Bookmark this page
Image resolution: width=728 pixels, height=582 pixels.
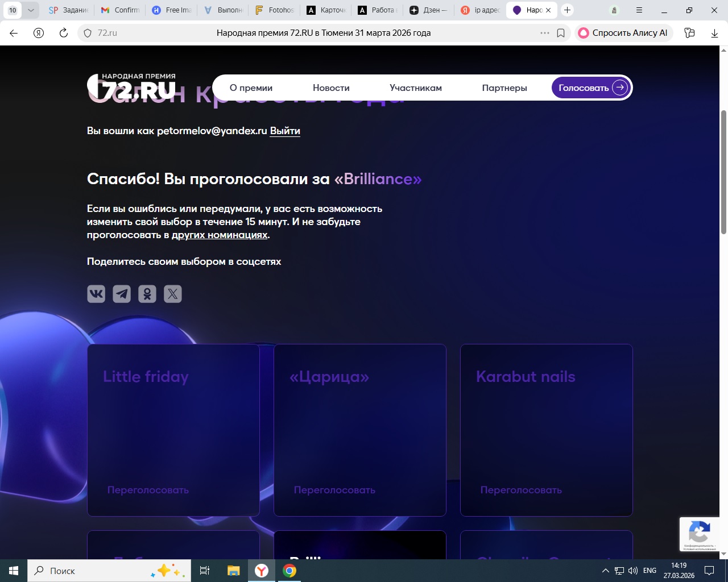(561, 33)
